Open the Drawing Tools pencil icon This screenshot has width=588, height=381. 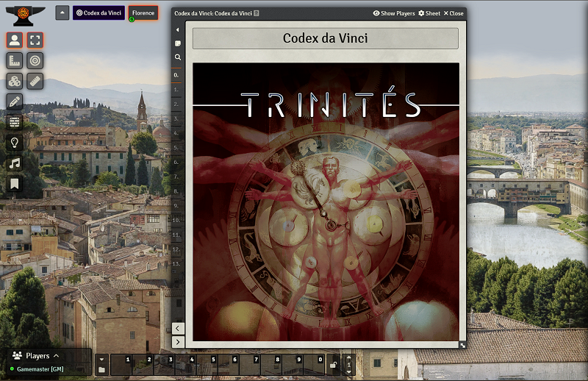pos(15,102)
